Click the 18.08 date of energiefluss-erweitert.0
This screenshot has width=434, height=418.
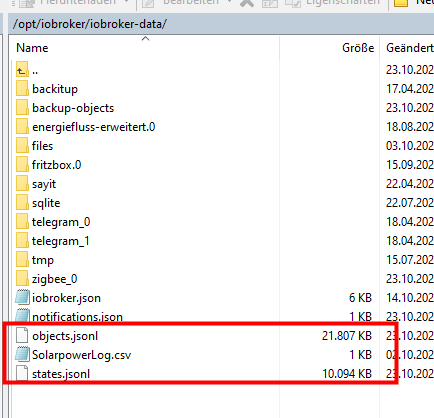point(410,127)
